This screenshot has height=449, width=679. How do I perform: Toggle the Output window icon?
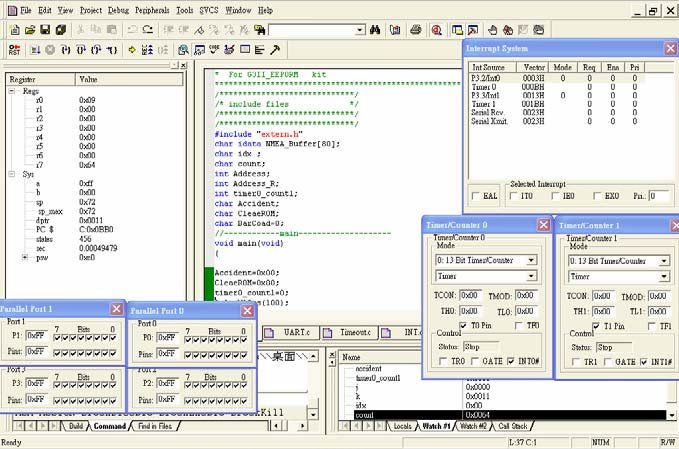473,30
